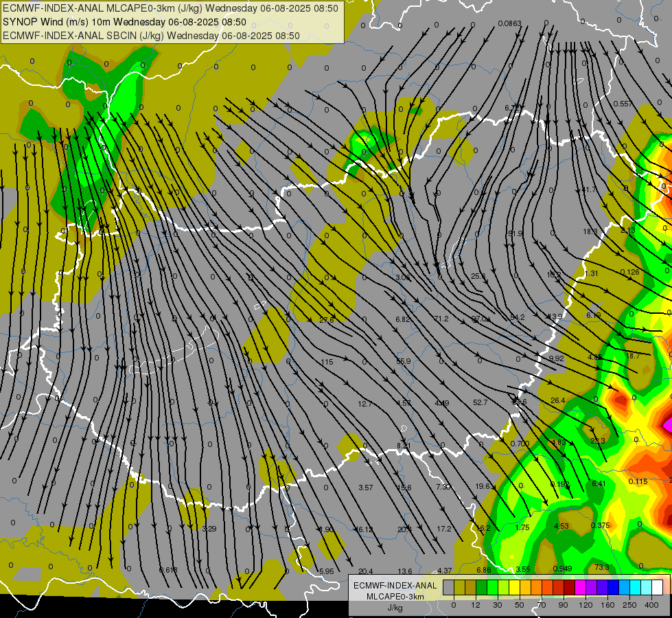Click legend label MLCAPE0-3km

395,597
